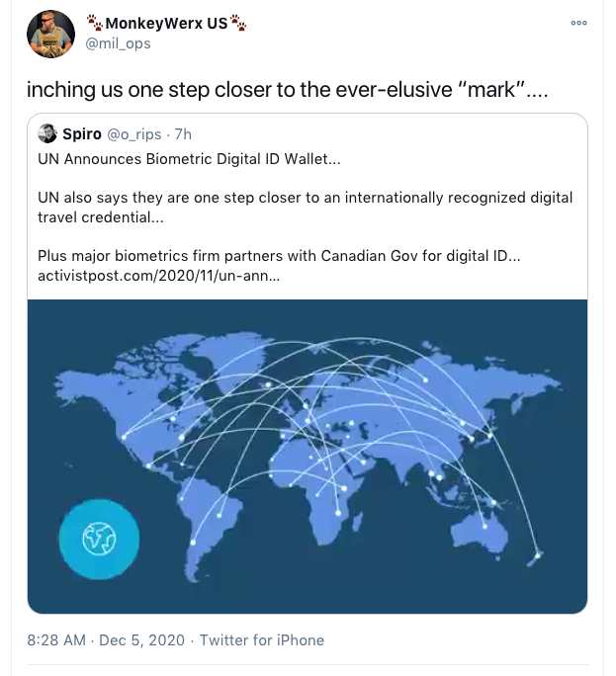This screenshot has height=676, width=616.
Task: Click the @mil_ops handle
Action: (119, 43)
